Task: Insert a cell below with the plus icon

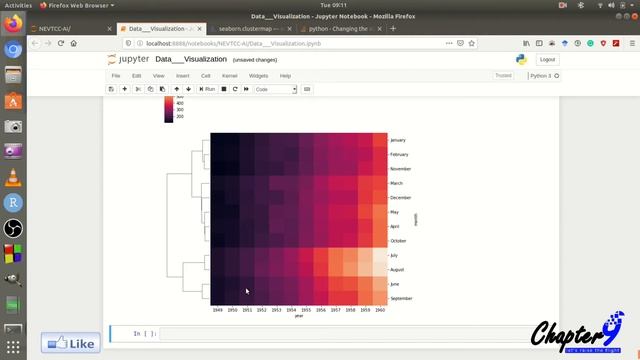Action: (x=124, y=89)
